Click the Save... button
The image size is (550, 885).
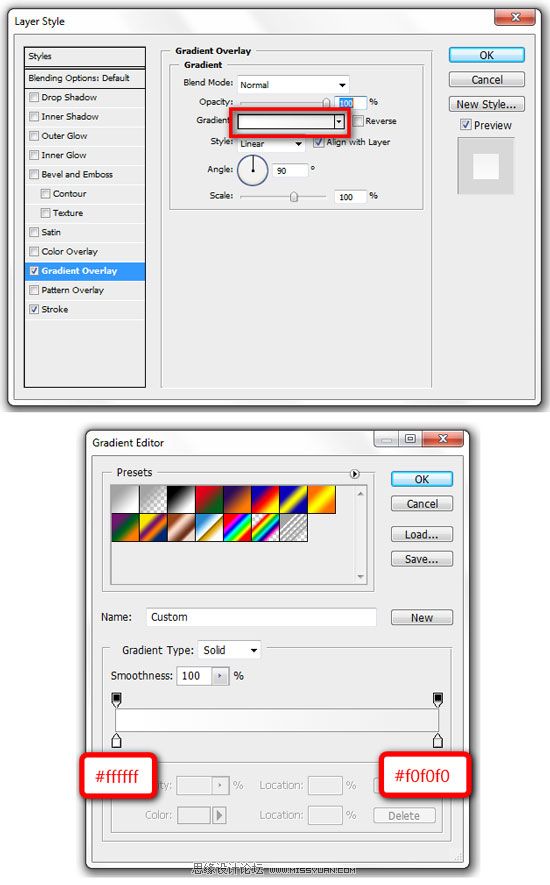coord(422,559)
